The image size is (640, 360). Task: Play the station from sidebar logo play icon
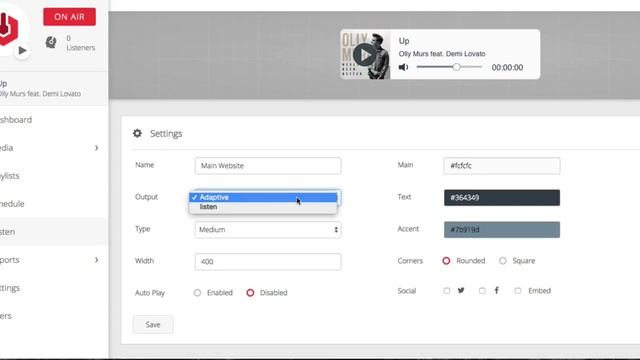[x=22, y=50]
